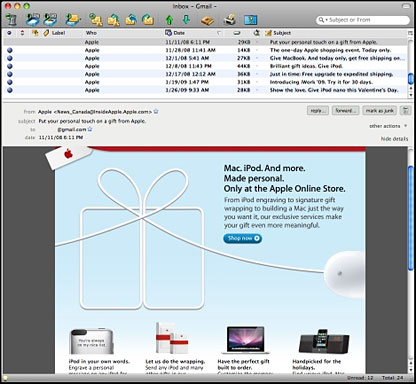
Task: Select message 'Brilliant gift ideas. Give iPod.'
Action: point(205,66)
